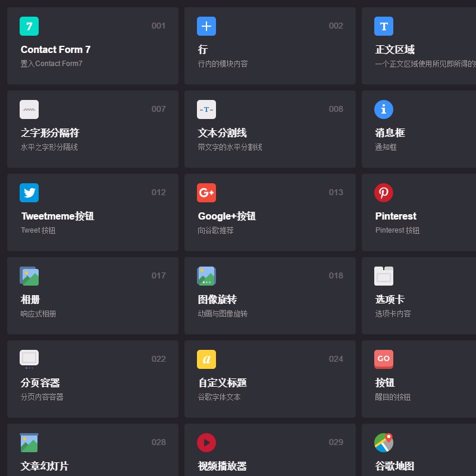This screenshot has width=476, height=476.
Task: Click the Pinterest 按钮 description
Action: pyautogui.click(x=397, y=230)
